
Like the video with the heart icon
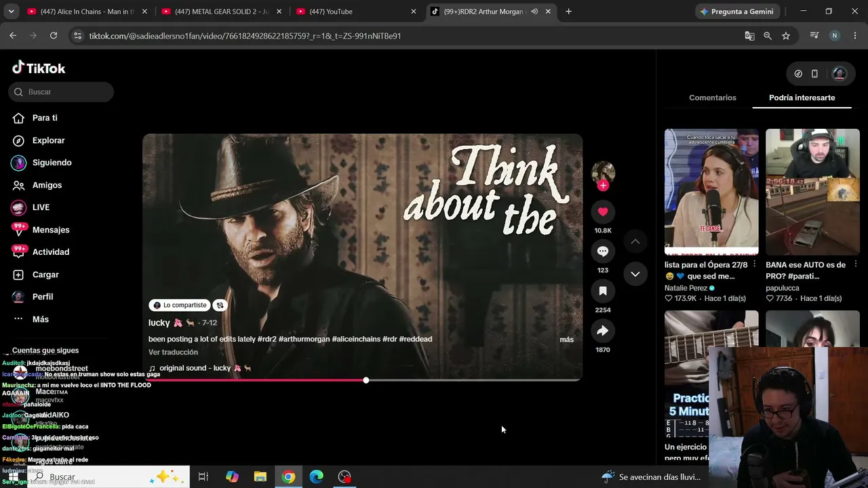pyautogui.click(x=603, y=212)
